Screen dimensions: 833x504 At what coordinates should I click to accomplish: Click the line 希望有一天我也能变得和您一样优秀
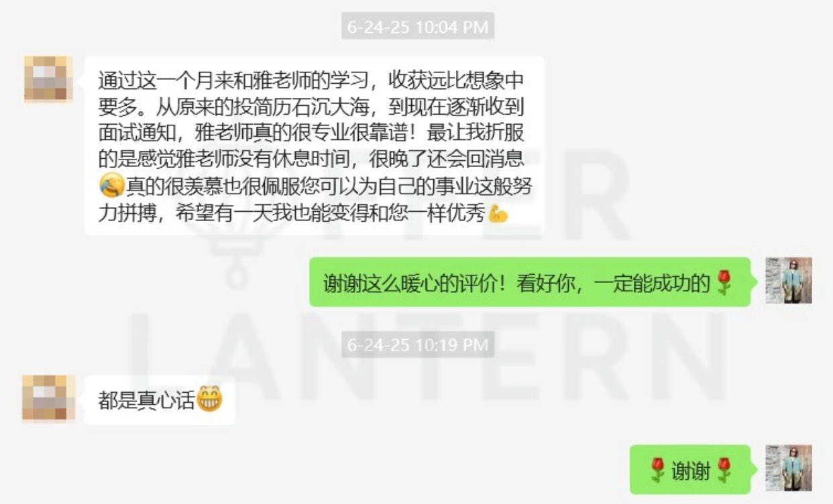click(x=331, y=214)
